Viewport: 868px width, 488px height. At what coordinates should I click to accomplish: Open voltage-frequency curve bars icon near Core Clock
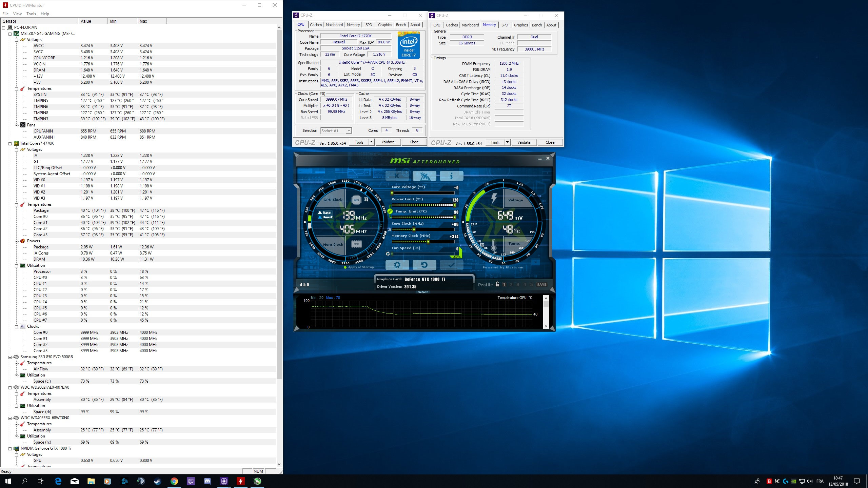(389, 229)
